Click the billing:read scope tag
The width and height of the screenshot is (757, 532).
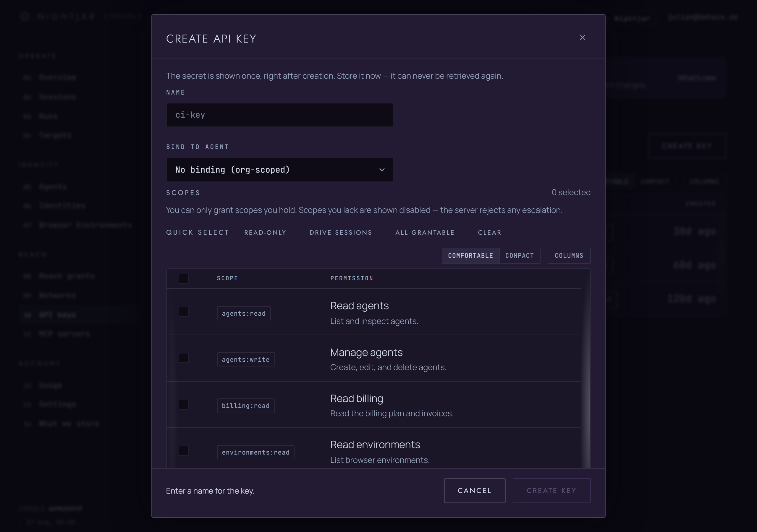click(x=246, y=406)
